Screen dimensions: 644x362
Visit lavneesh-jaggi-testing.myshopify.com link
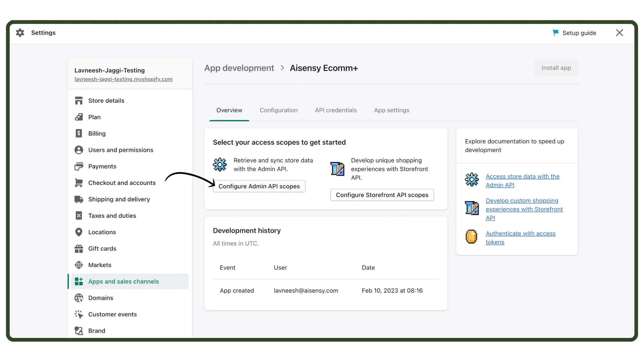pos(124,79)
